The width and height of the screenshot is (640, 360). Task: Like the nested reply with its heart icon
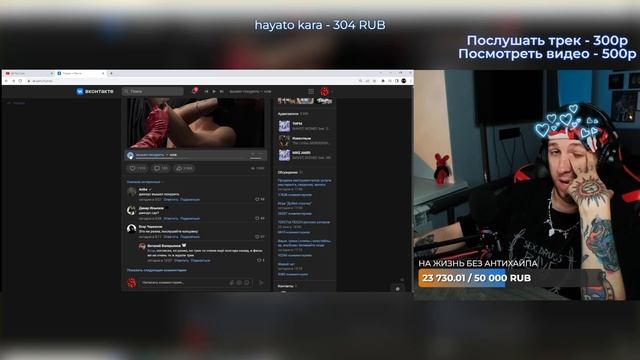(259, 260)
